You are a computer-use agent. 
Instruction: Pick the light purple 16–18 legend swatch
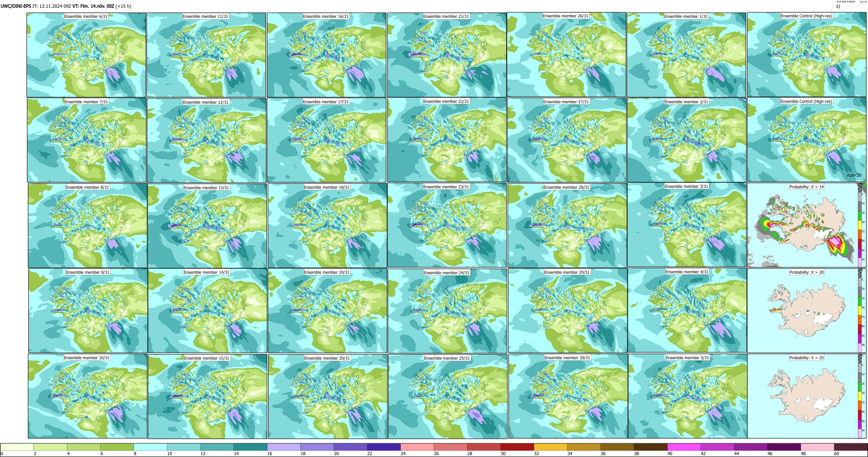click(x=284, y=447)
